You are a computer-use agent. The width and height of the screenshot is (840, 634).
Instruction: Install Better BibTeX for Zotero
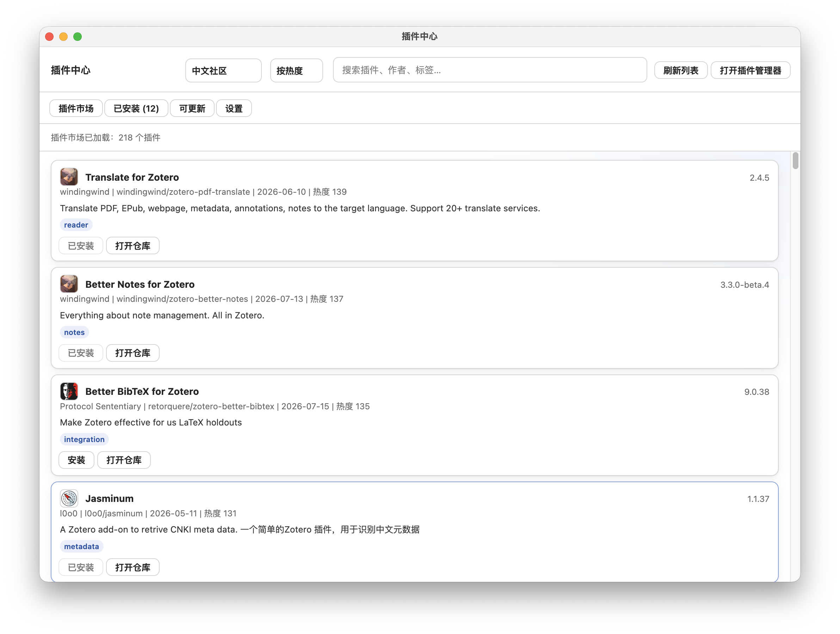pyautogui.click(x=76, y=460)
